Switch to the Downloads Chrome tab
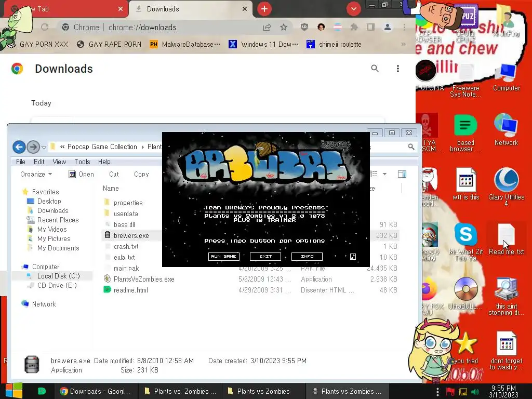The image size is (532, 399). 190,9
